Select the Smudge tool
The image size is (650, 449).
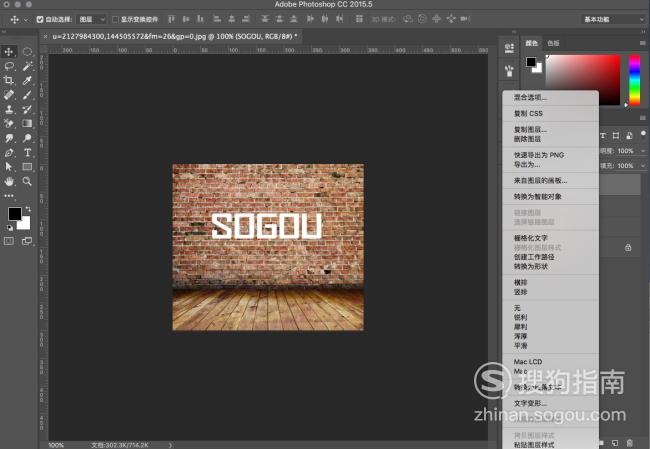point(9,138)
